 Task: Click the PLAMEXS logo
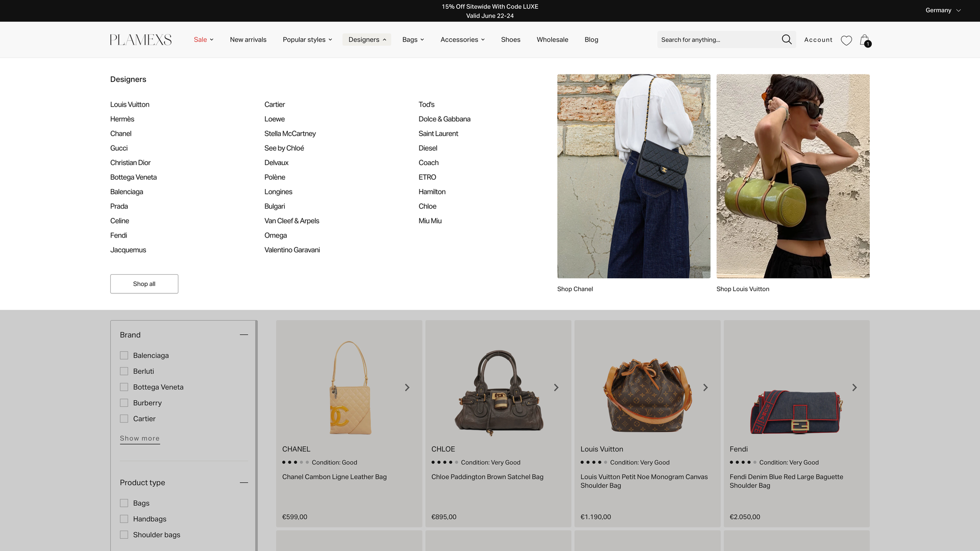(x=141, y=40)
